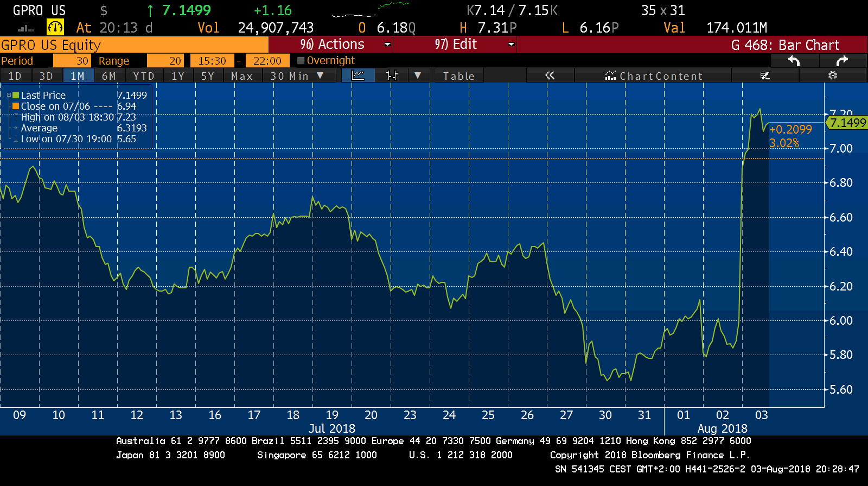Open chart settings gear icon
The image size is (868, 486).
click(x=833, y=75)
